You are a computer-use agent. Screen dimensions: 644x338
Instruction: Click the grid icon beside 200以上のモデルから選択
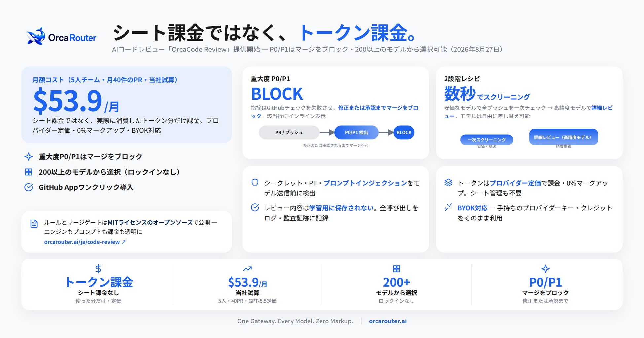tap(29, 172)
